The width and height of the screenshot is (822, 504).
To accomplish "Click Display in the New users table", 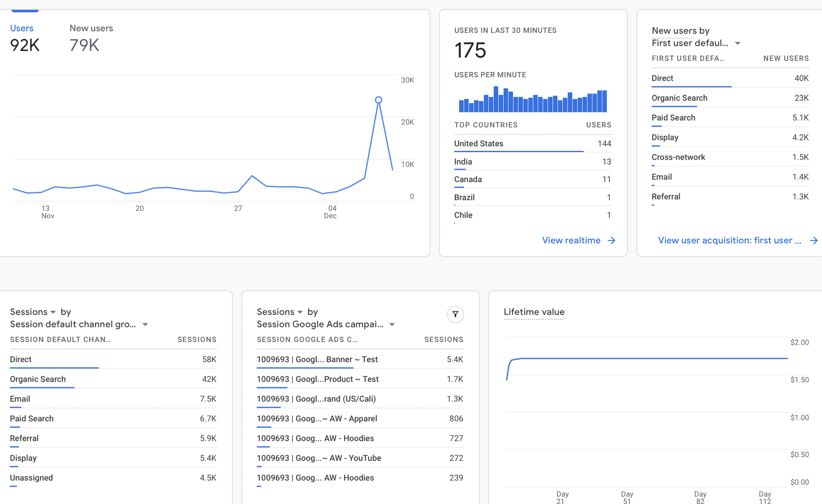I will 730,137.
